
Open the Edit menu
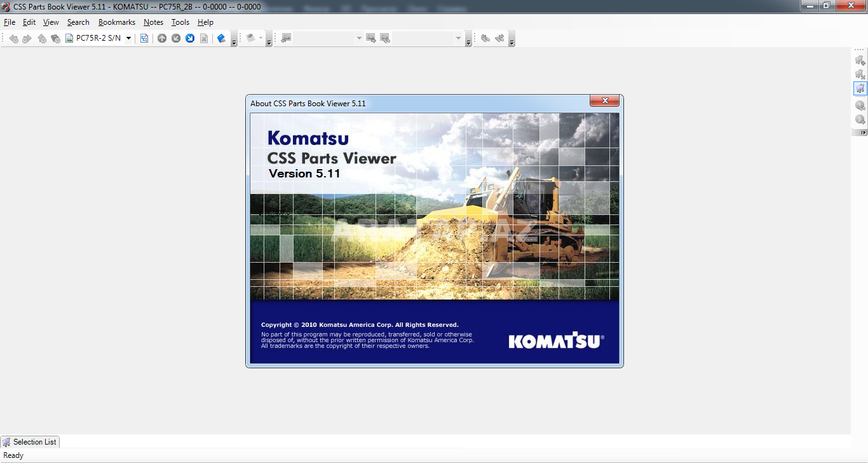pos(29,22)
